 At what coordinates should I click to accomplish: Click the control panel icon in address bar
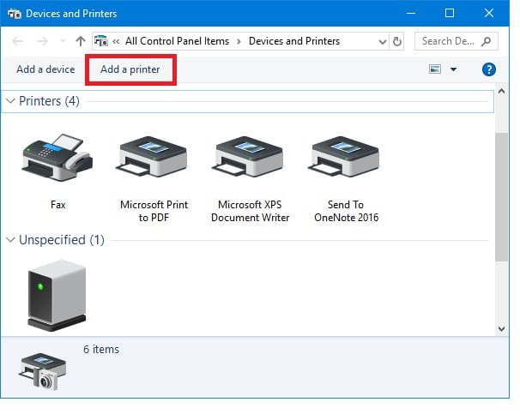click(101, 41)
